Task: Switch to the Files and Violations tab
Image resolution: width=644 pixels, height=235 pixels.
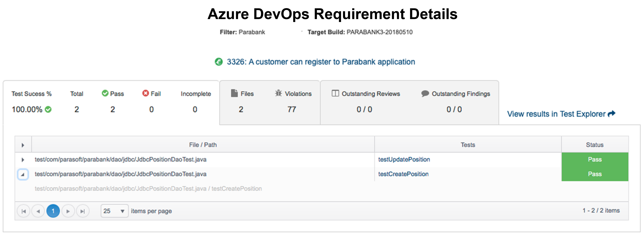Action: pos(270,102)
